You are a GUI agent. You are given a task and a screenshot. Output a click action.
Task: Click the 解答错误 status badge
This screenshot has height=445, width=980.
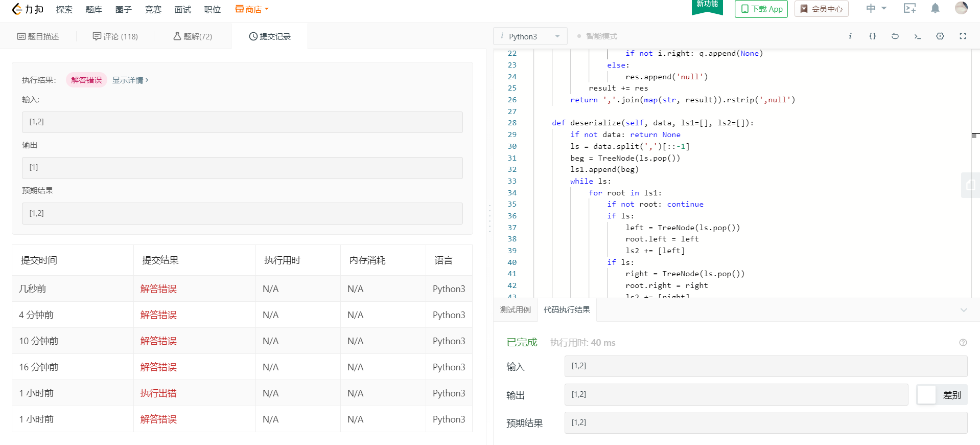pos(86,80)
